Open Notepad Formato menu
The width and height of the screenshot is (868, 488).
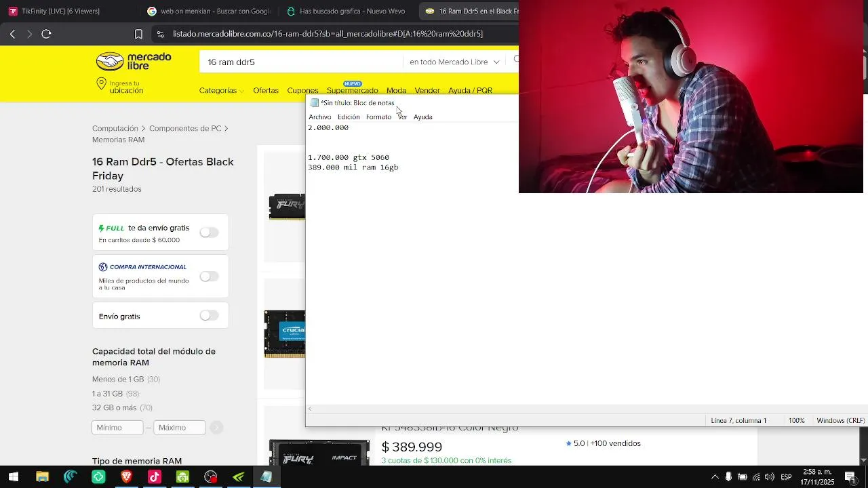378,117
